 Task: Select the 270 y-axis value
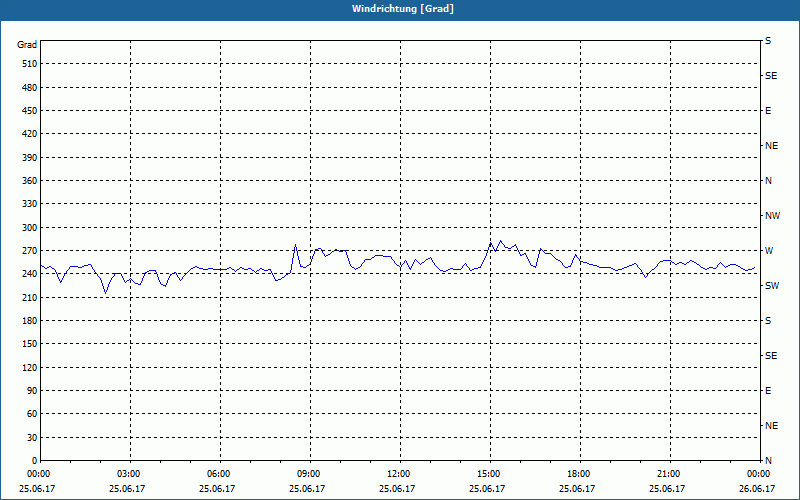point(30,251)
